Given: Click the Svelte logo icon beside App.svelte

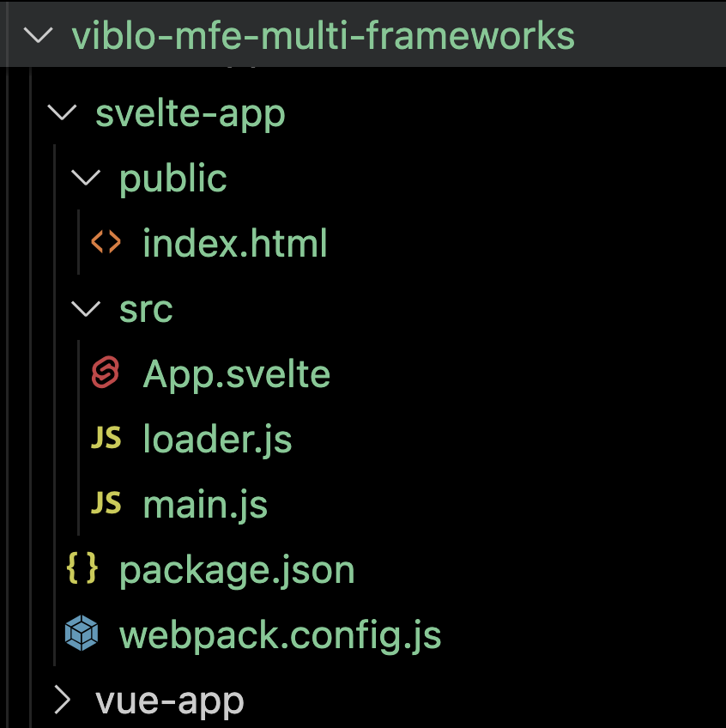Looking at the screenshot, I should click(105, 373).
